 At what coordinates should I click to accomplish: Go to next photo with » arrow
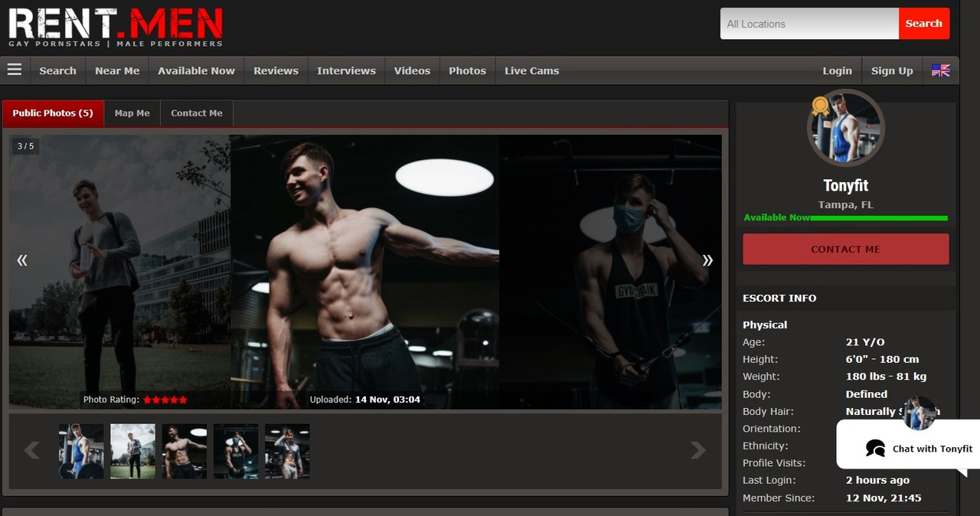click(707, 260)
